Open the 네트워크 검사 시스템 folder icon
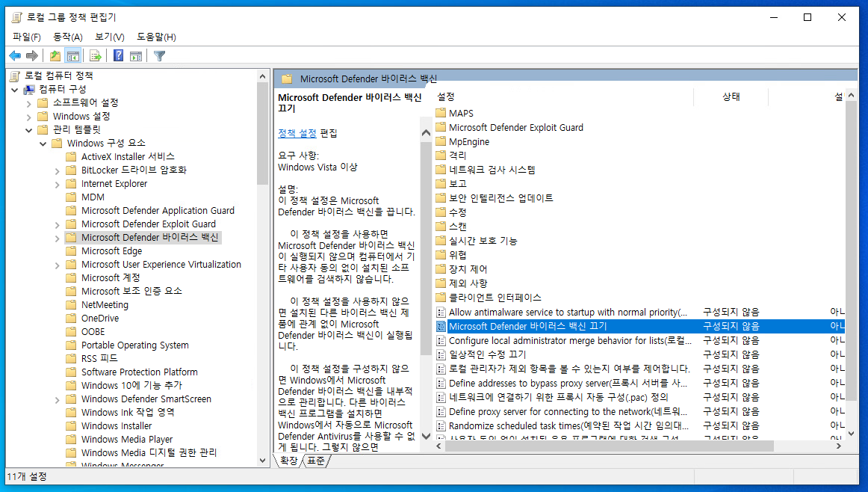868x492 pixels. pos(441,170)
